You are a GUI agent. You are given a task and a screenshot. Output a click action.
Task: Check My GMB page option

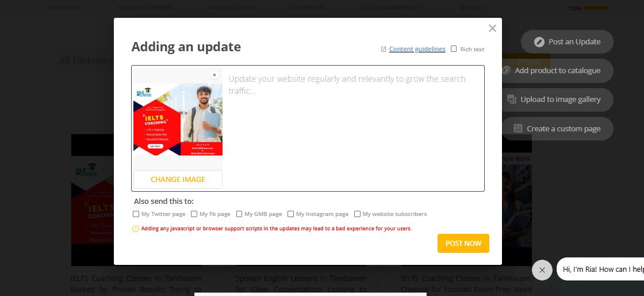[239, 214]
